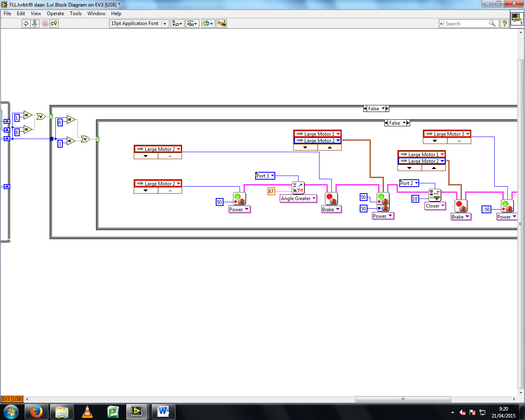
Task: Select the Equal node wired to constant 3
Action: [71, 141]
